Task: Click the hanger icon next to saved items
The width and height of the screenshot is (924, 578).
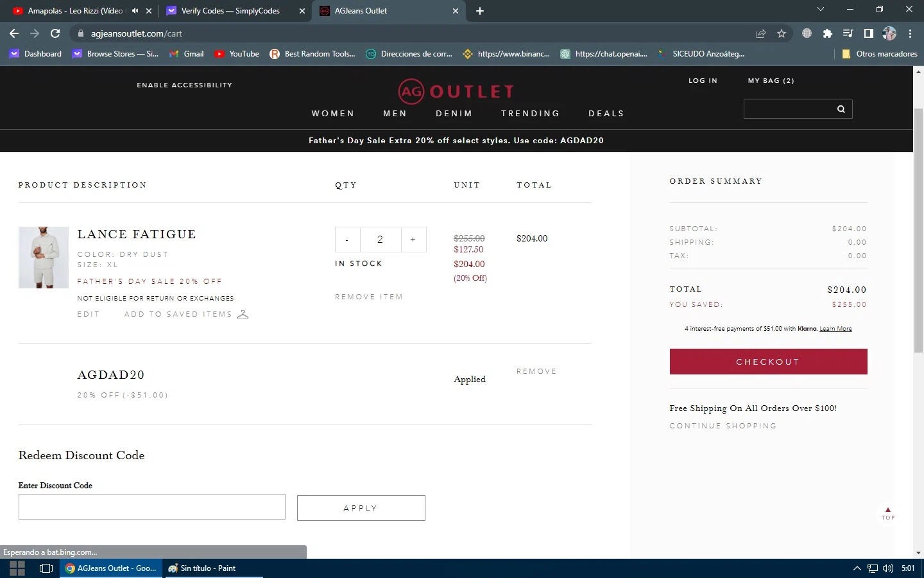Action: pos(243,315)
